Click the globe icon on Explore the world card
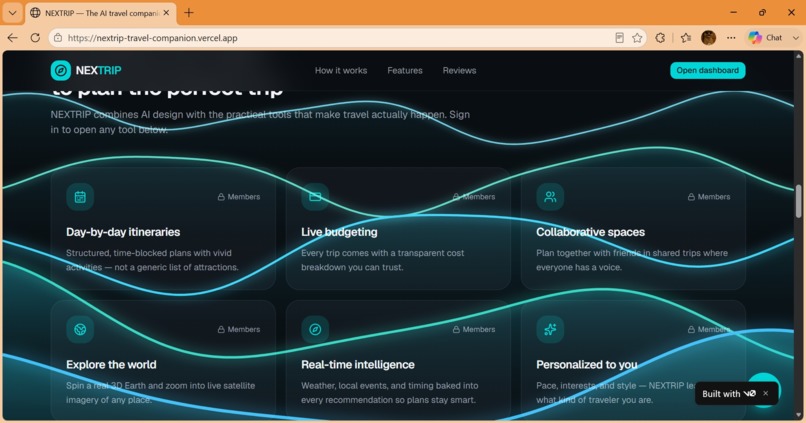 pyautogui.click(x=80, y=329)
